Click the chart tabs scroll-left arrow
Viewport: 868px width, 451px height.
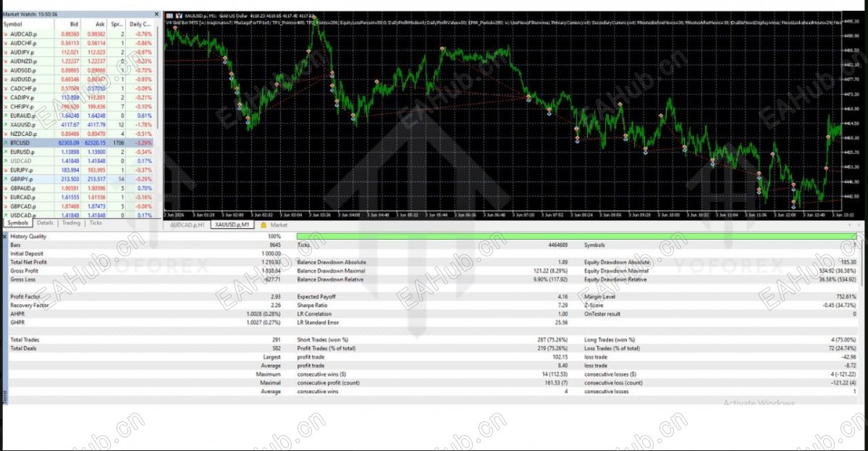849,225
